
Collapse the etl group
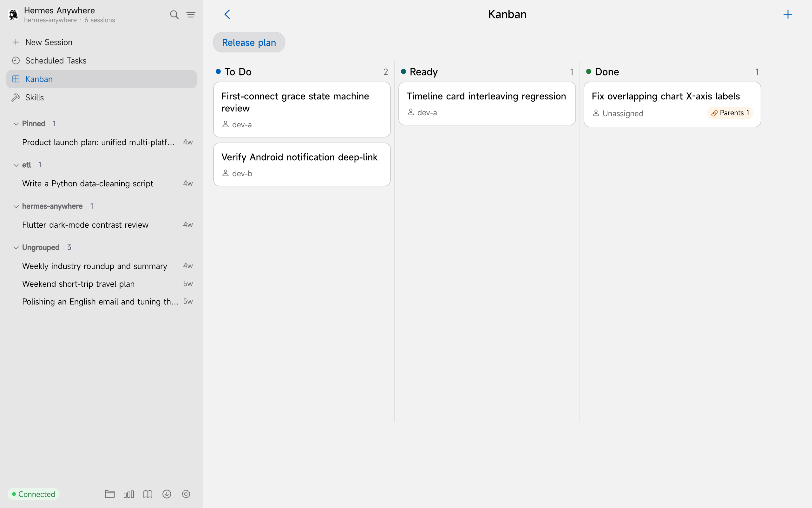[x=16, y=165]
